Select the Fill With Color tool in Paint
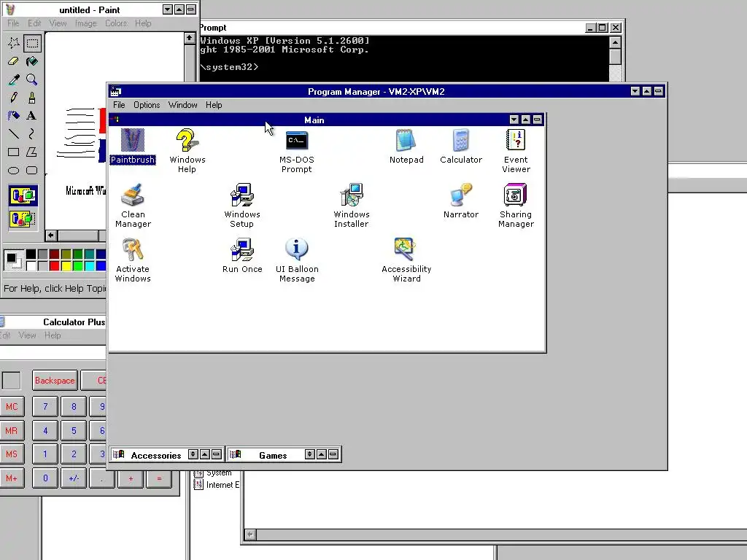 [x=32, y=61]
